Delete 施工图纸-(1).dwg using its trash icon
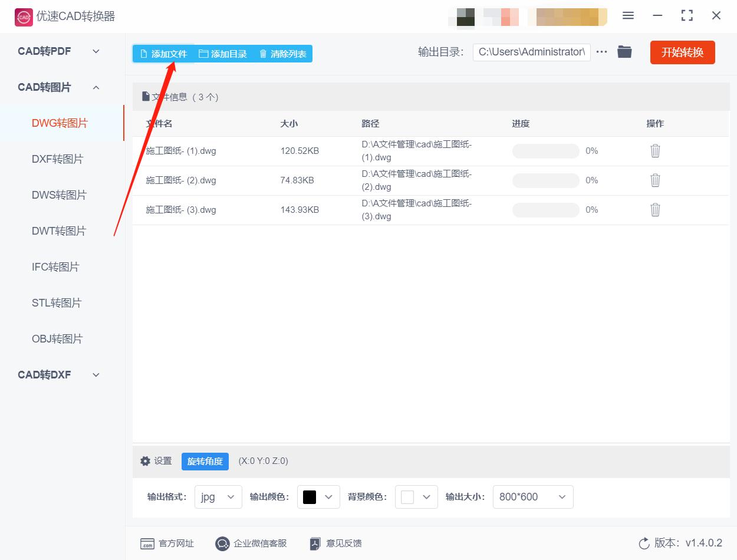 tap(655, 150)
